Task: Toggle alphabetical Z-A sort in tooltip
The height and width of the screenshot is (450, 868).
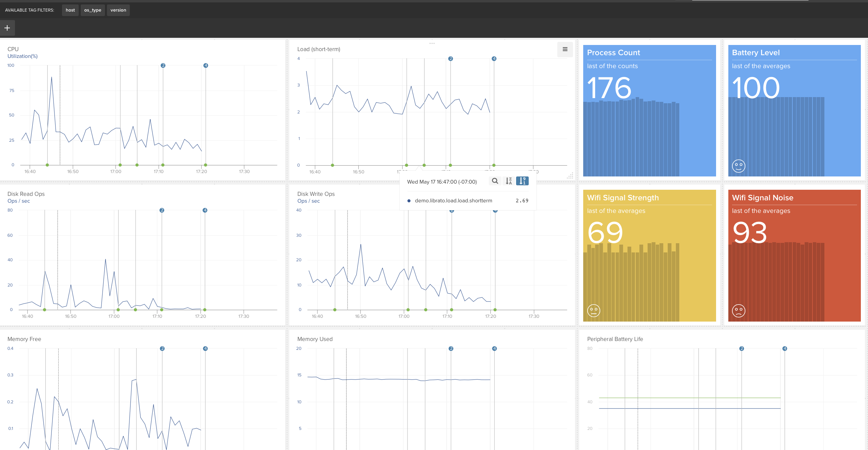Action: pyautogui.click(x=509, y=181)
